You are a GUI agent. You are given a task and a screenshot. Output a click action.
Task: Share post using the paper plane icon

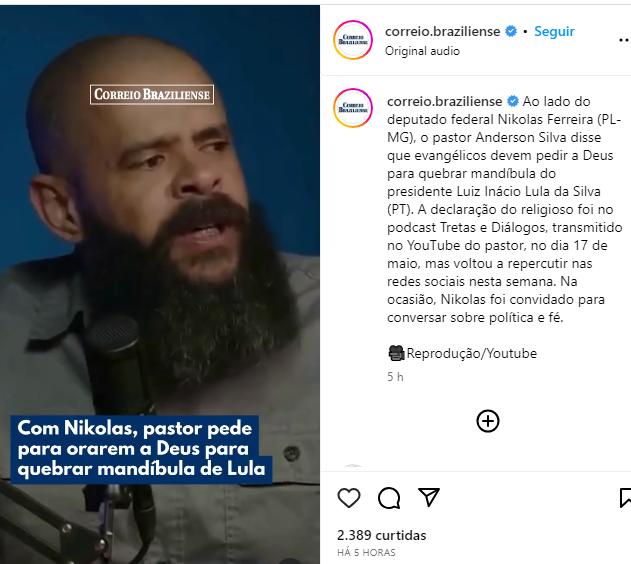pos(429,497)
